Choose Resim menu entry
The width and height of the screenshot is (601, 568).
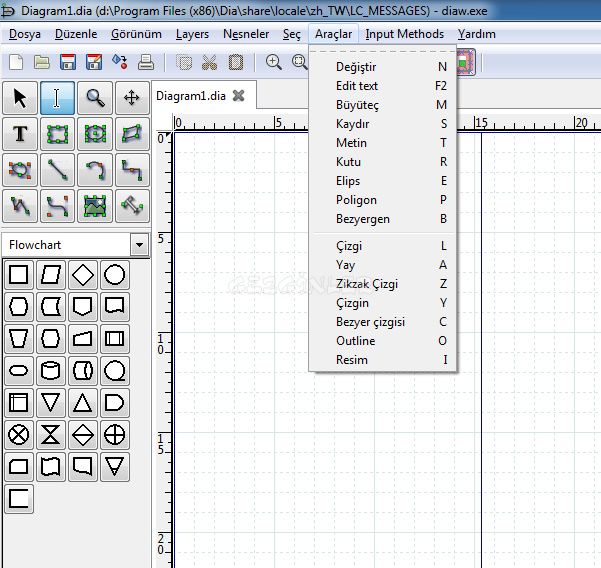(x=383, y=360)
